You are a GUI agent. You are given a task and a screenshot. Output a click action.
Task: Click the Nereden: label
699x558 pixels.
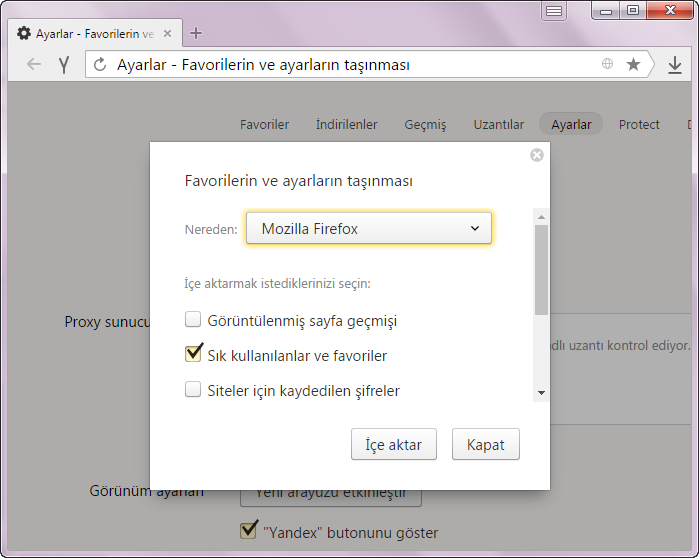[211, 229]
